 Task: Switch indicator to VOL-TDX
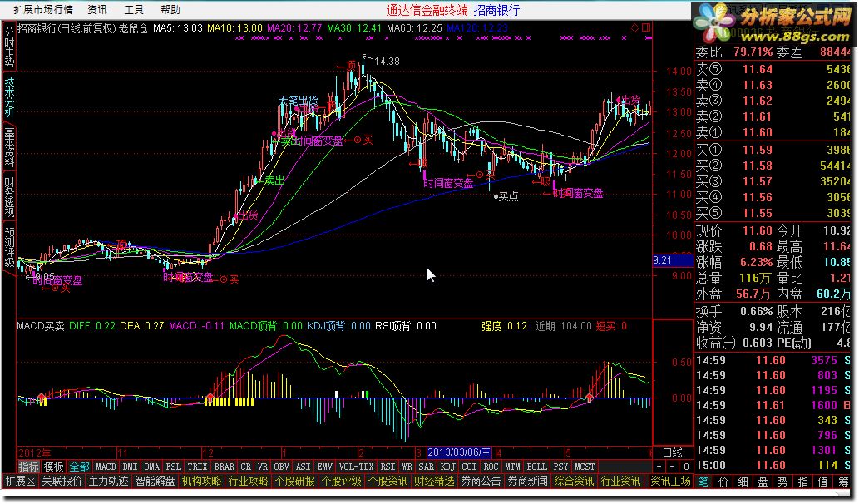(356, 467)
